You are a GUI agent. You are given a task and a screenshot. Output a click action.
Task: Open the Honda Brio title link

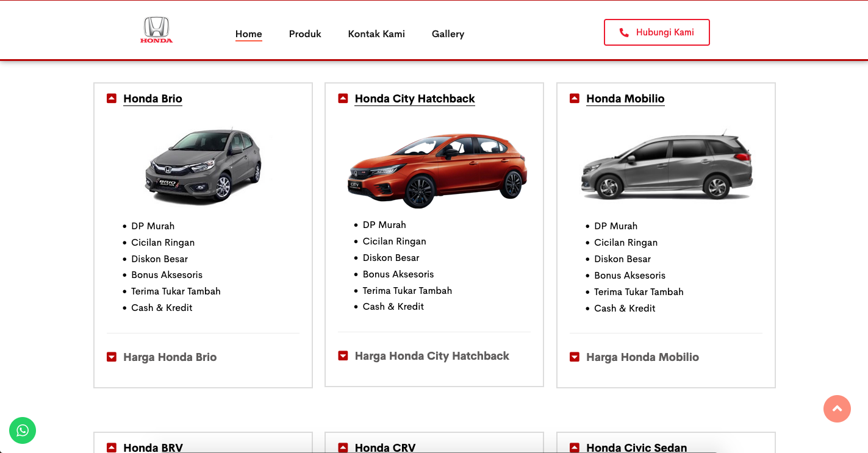(152, 99)
